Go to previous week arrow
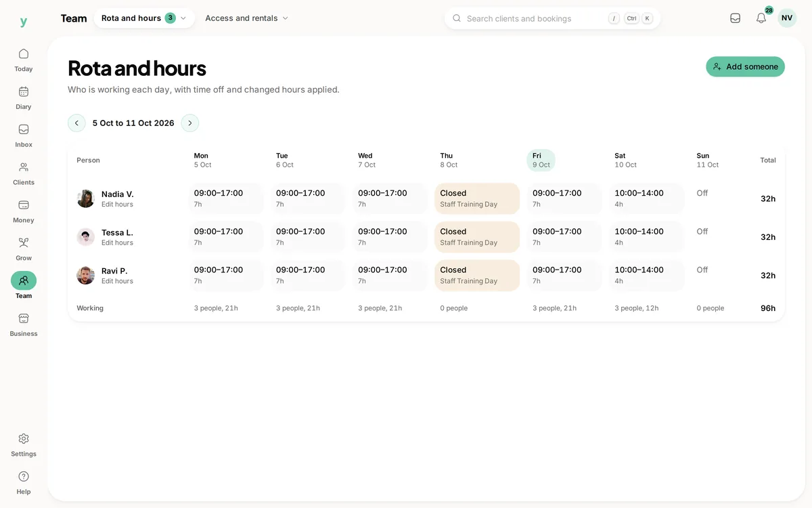 tap(76, 123)
